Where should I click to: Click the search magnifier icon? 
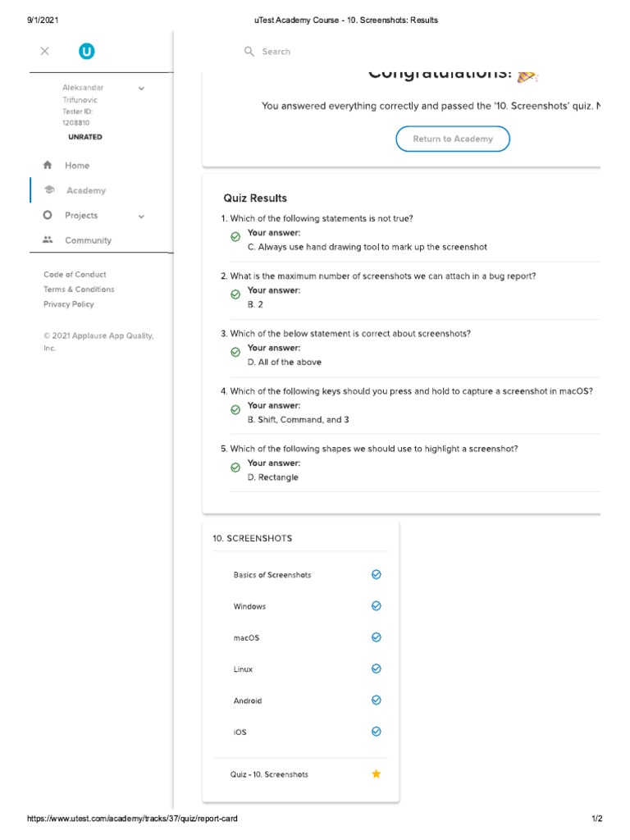249,51
